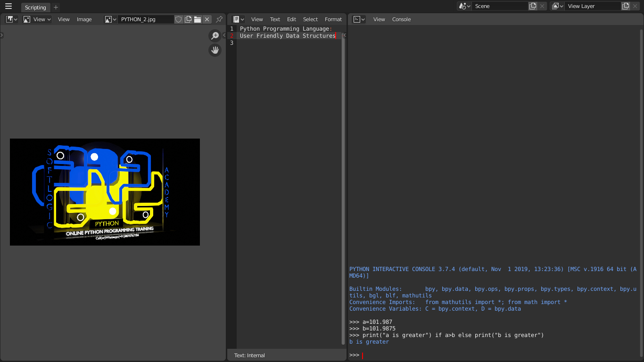Click the Python logo image preview
This screenshot has height=362, width=644.
[x=105, y=192]
